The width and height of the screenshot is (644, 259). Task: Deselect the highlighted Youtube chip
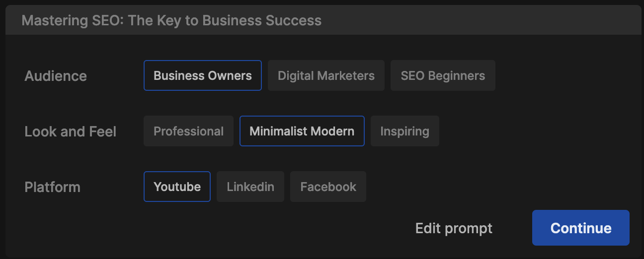tap(177, 187)
